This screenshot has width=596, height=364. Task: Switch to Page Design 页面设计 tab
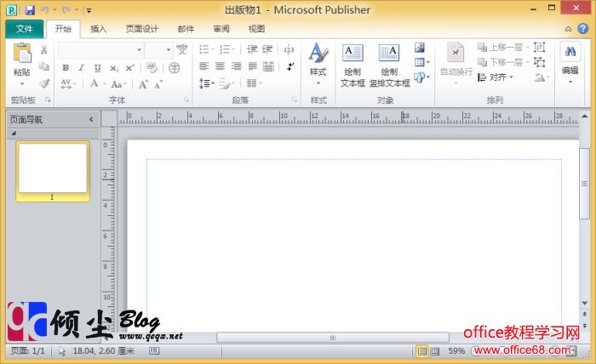pos(142,29)
